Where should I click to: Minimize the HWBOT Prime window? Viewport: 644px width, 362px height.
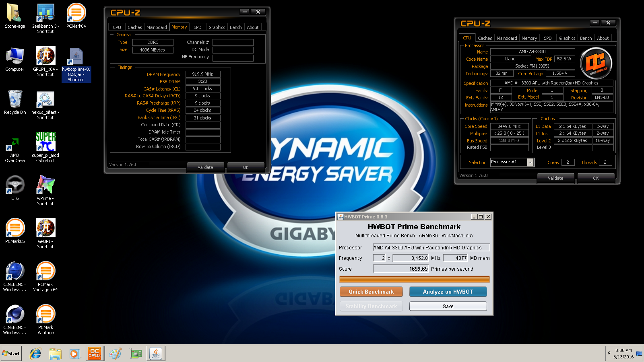[x=474, y=217]
